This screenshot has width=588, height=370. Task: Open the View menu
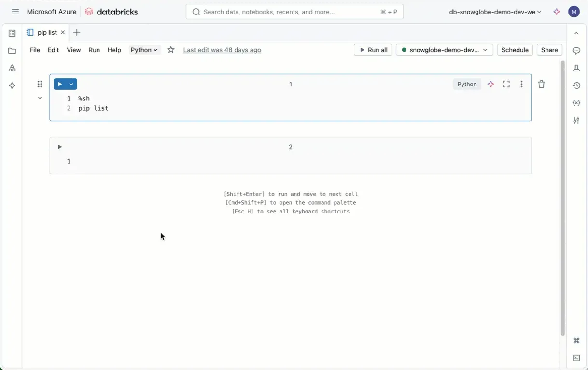[x=74, y=50]
